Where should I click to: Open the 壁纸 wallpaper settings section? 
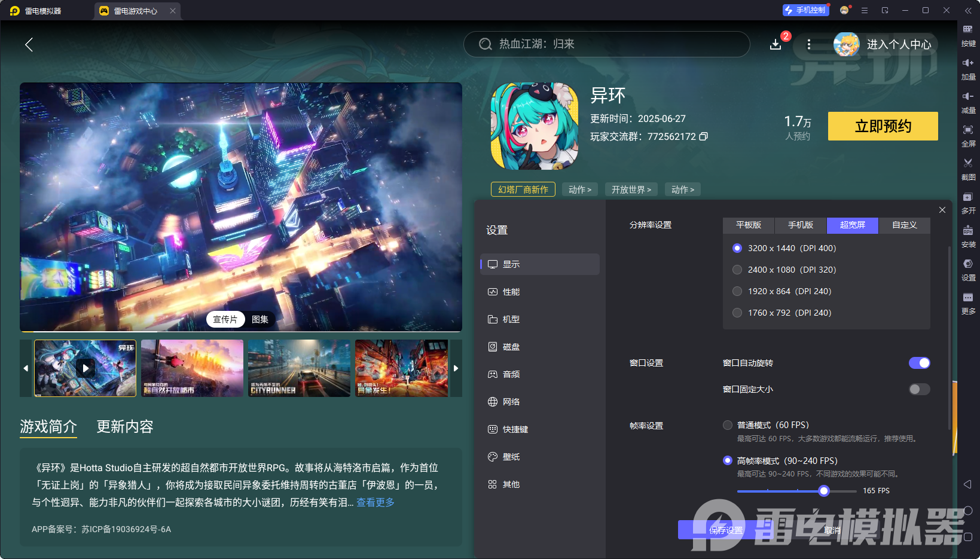(540, 457)
